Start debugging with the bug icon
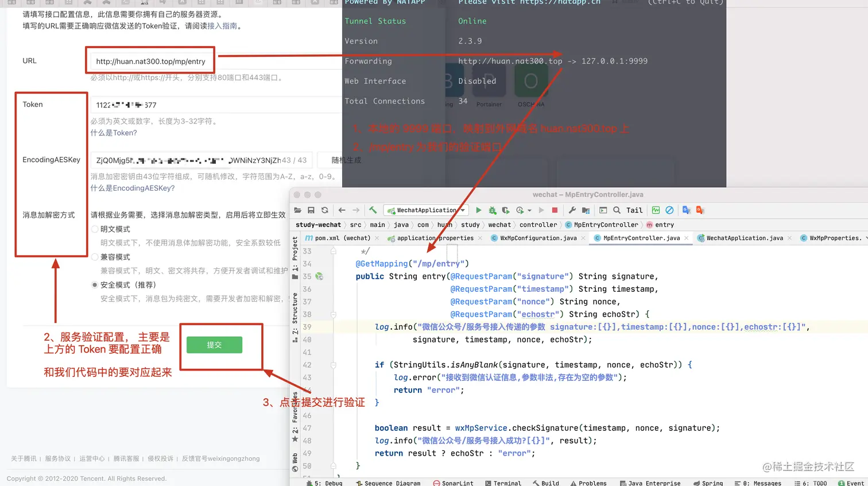This screenshot has height=486, width=868. [492, 210]
